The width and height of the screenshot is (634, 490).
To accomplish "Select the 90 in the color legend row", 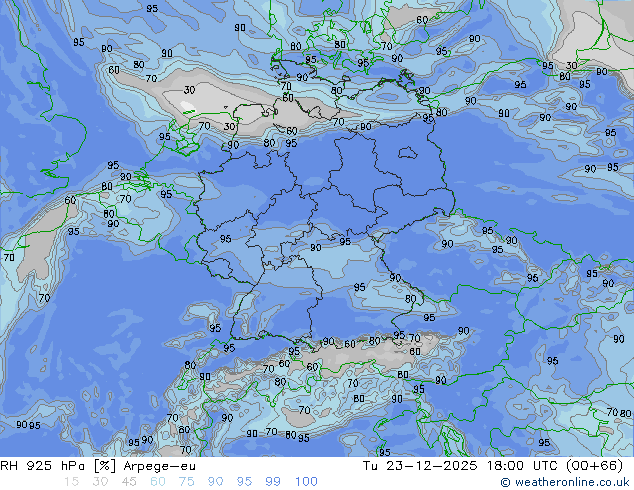I will point(216,482).
